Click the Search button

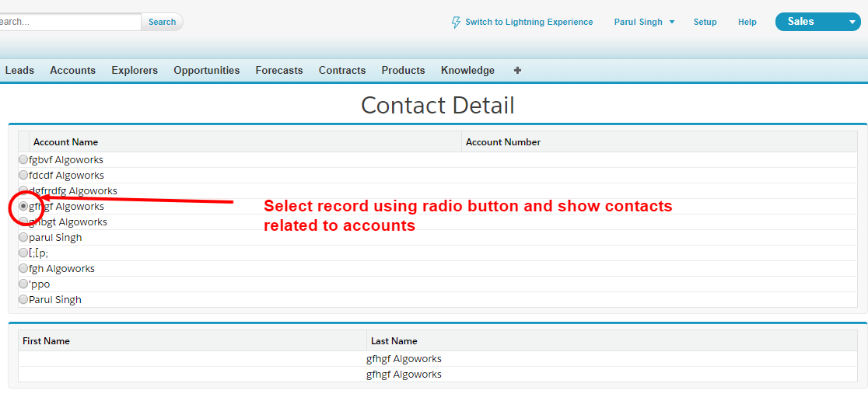[x=162, y=22]
